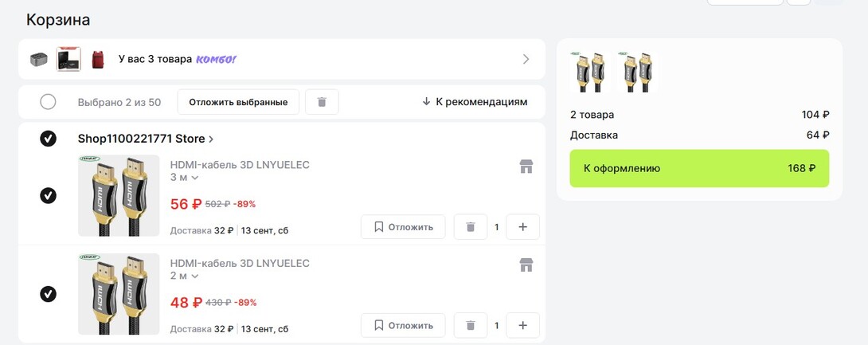868x345 pixels.
Task: Deselect the 3 m HDMI cable checkbox
Action: [48, 196]
